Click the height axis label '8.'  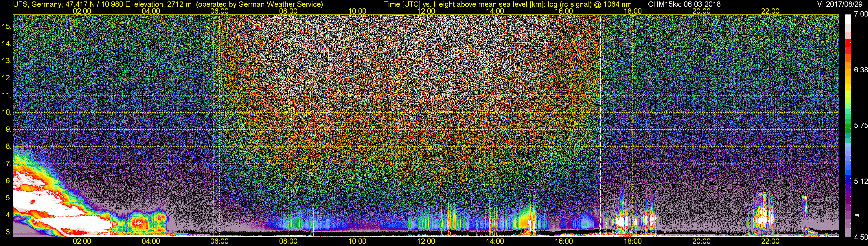8,147
